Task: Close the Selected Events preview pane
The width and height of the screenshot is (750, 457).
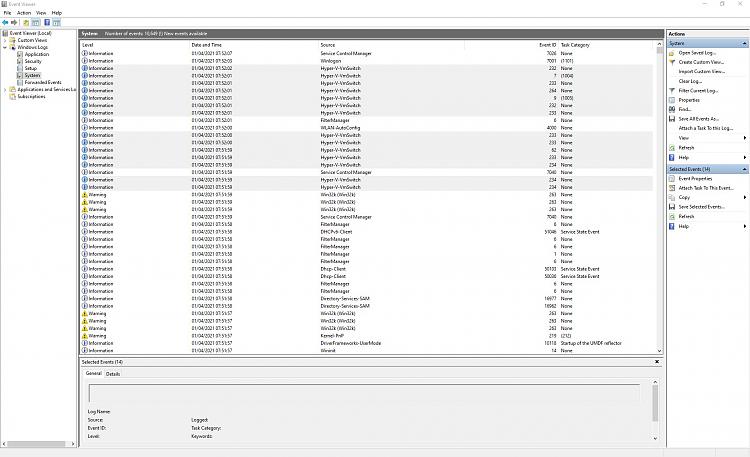Action: click(x=657, y=362)
